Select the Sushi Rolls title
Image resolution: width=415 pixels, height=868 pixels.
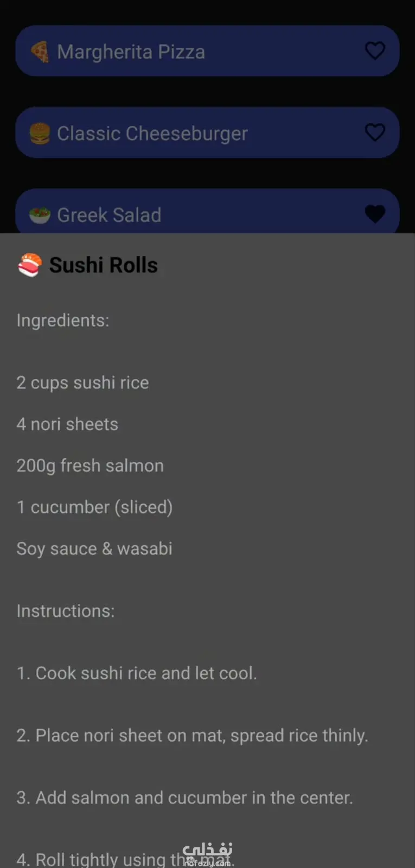tap(104, 265)
